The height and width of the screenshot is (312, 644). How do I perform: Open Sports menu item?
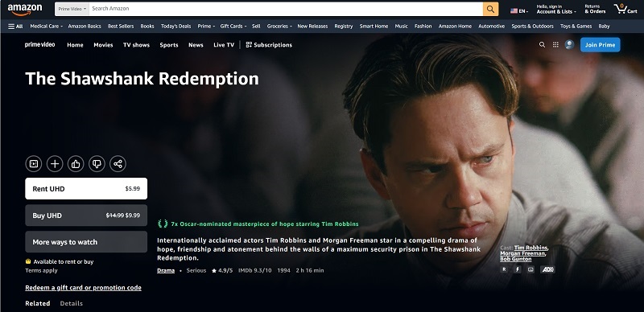(x=169, y=45)
